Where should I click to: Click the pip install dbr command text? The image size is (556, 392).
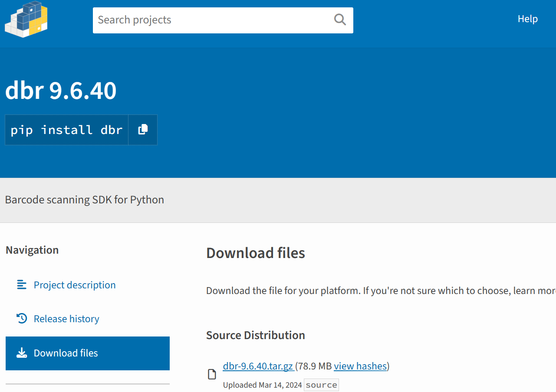[66, 130]
